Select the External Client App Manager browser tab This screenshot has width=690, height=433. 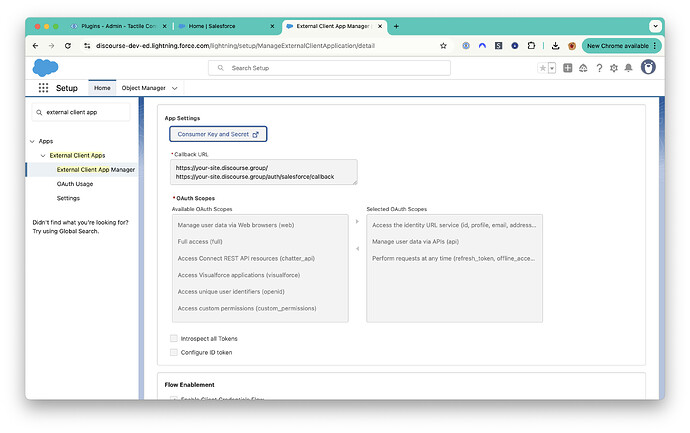coord(332,26)
